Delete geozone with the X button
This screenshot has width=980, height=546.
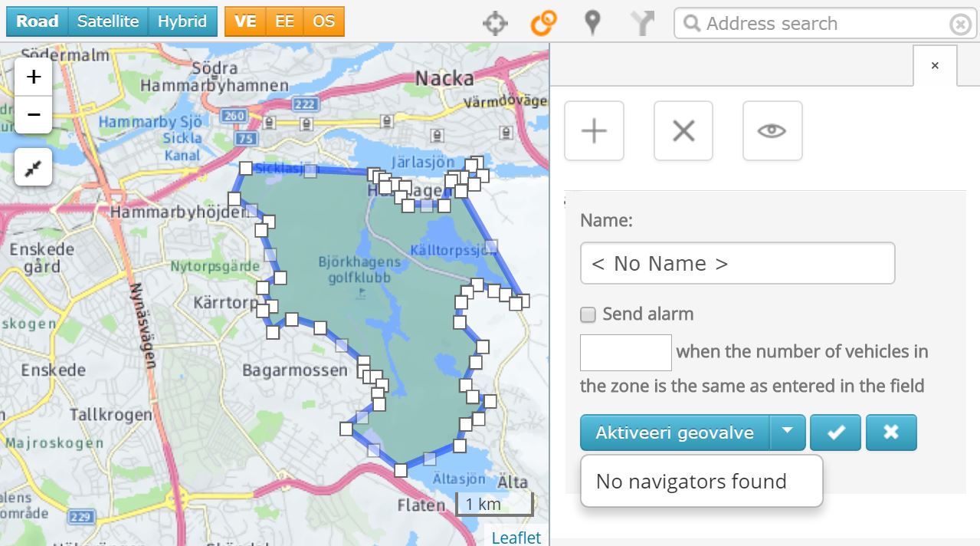click(683, 131)
